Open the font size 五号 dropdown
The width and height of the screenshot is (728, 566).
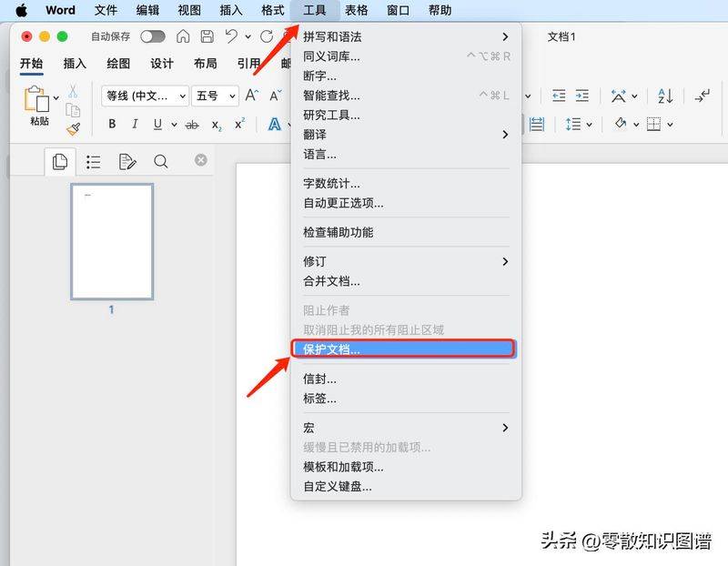click(216, 96)
